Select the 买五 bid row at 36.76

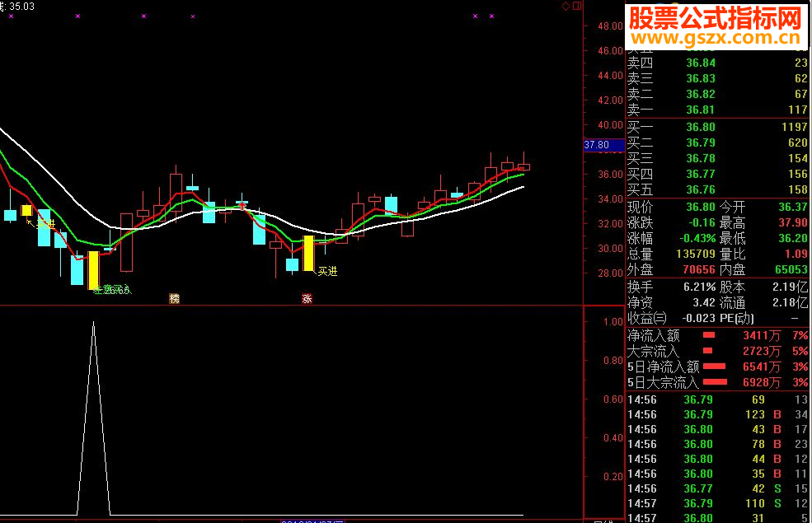(x=717, y=189)
